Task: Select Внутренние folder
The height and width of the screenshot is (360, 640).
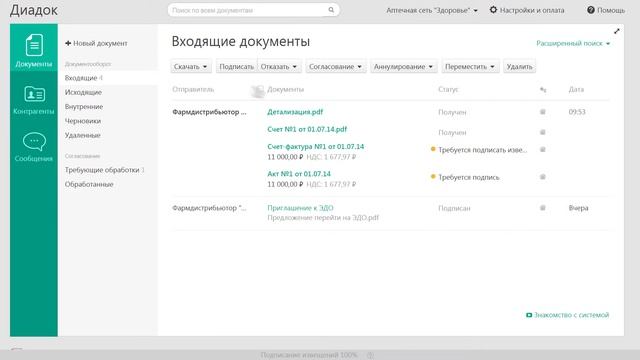Action: (x=84, y=107)
